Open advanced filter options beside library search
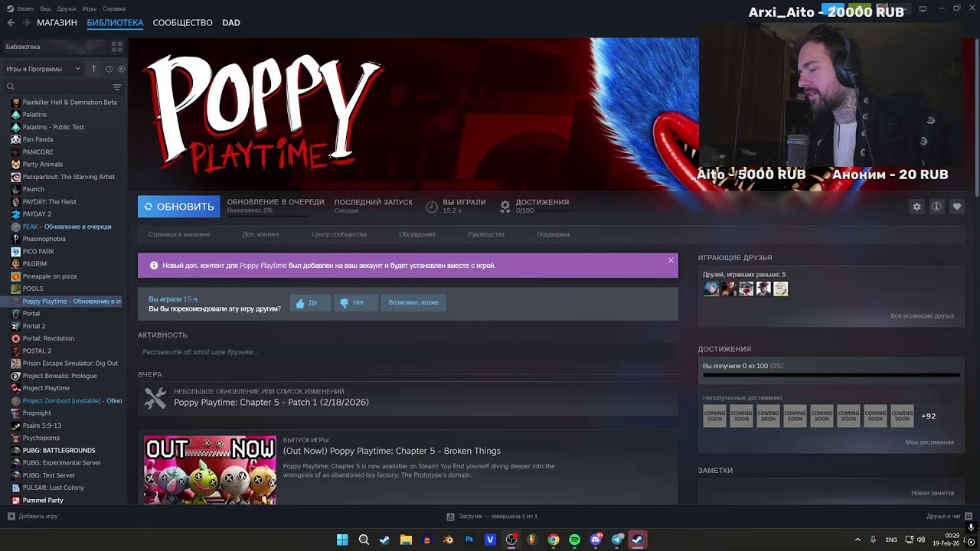The height and width of the screenshot is (551, 980). tap(117, 86)
